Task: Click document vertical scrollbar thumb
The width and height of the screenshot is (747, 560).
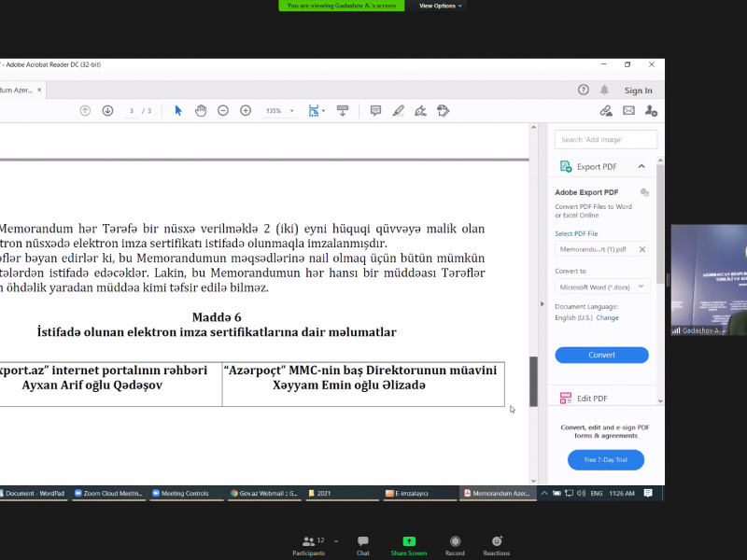Action: (533, 382)
